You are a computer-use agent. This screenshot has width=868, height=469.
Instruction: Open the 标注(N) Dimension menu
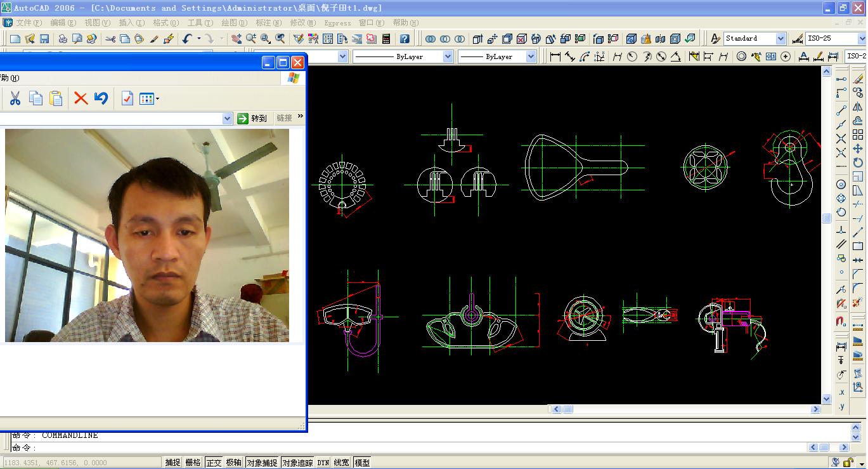click(268, 23)
